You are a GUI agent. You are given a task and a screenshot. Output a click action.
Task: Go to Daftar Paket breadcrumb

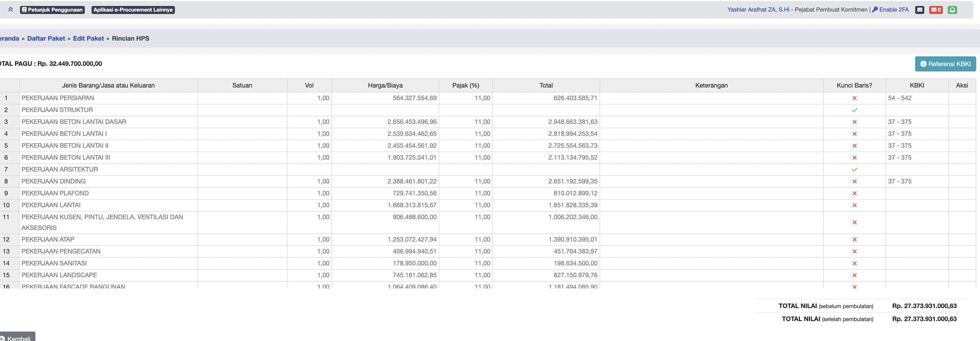coord(46,39)
